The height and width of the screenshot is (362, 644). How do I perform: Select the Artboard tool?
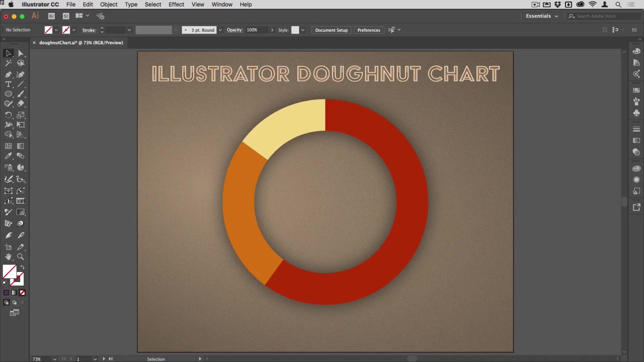(8, 247)
